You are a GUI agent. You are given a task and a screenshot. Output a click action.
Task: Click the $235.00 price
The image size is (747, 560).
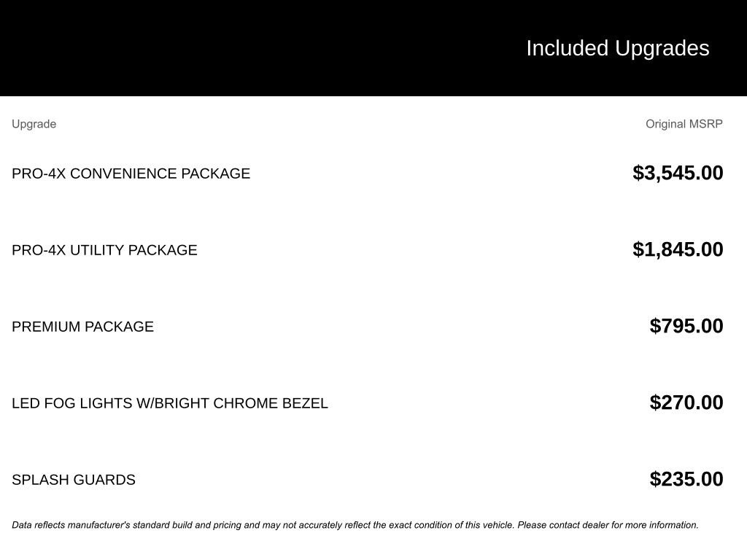pos(686,479)
